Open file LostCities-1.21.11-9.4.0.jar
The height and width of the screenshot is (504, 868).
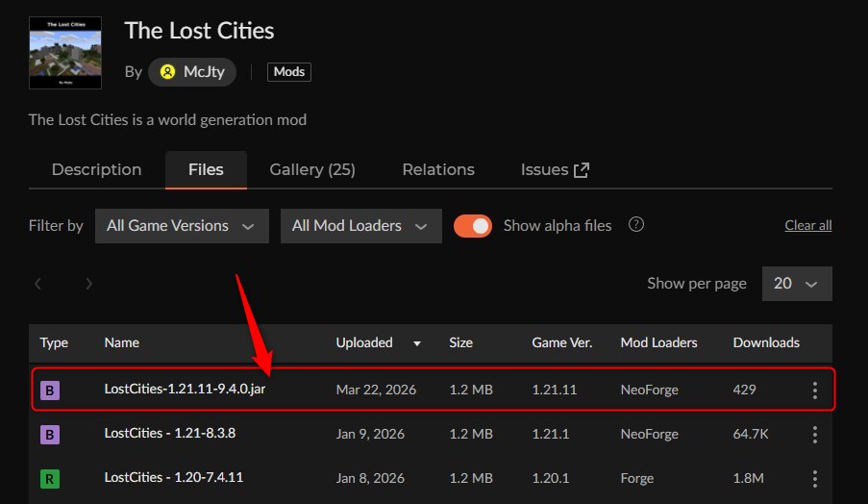(x=185, y=389)
